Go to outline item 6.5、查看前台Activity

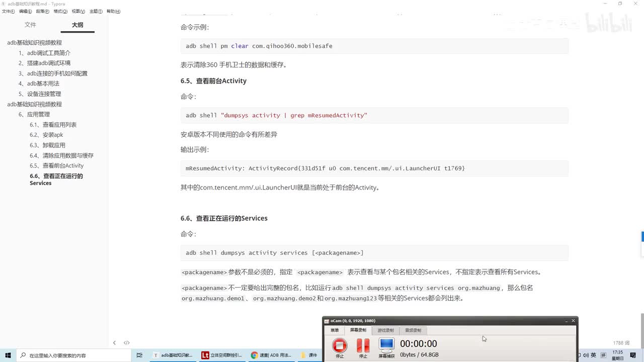56,165
